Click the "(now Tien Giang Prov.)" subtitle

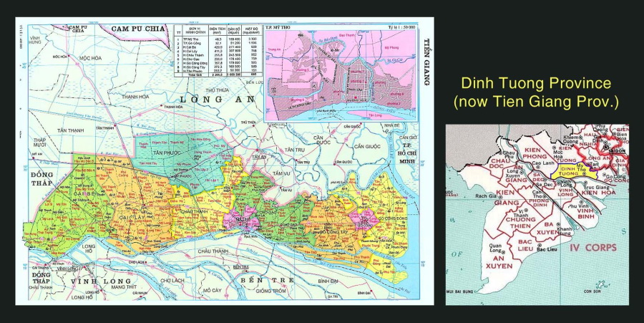pos(536,102)
